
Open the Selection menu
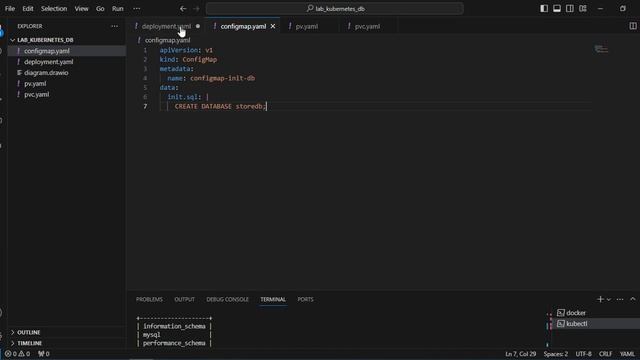54,9
